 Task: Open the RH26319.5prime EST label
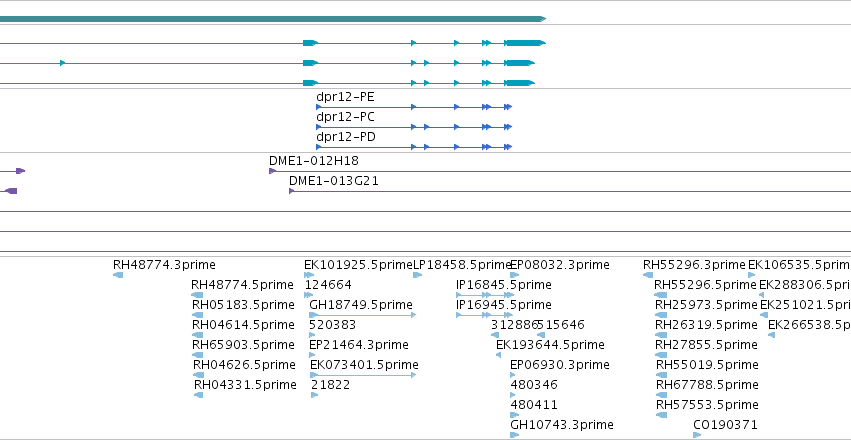tap(706, 324)
